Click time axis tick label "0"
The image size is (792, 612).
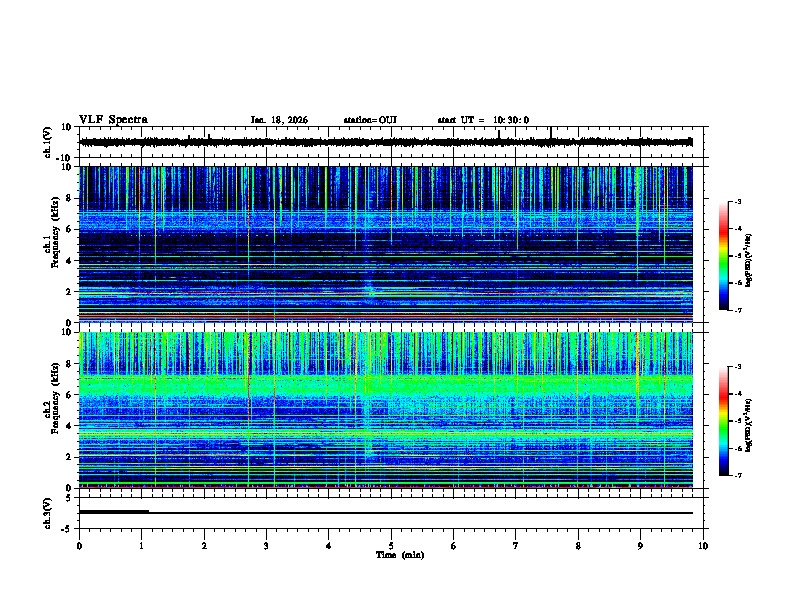[79, 546]
